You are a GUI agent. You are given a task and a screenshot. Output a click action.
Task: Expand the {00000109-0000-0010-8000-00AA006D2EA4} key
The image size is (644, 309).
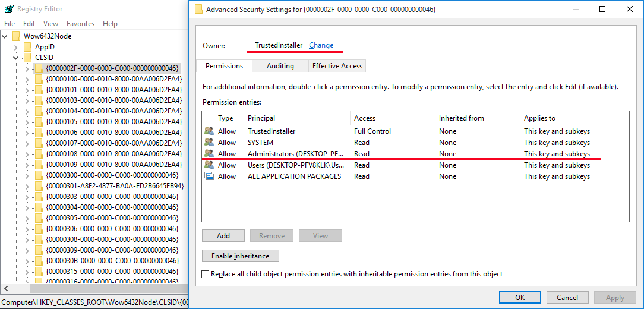(27, 165)
